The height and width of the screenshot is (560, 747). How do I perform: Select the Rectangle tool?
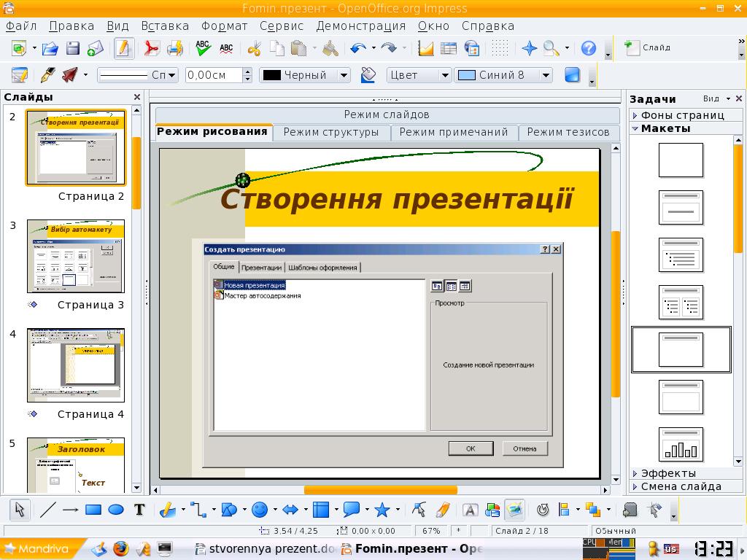click(93, 510)
